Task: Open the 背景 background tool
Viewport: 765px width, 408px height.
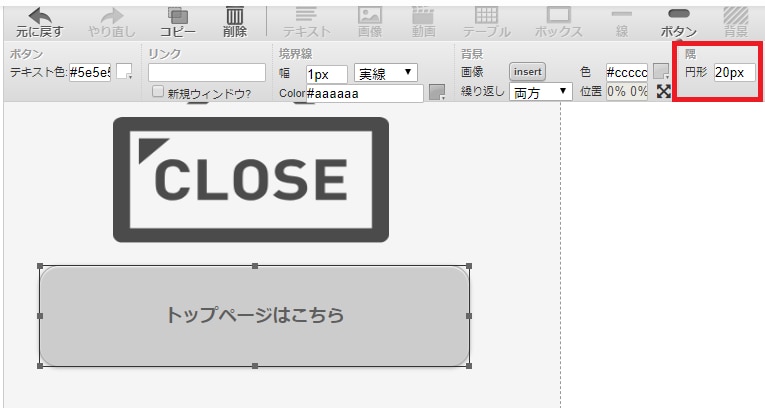Action: pos(736,23)
